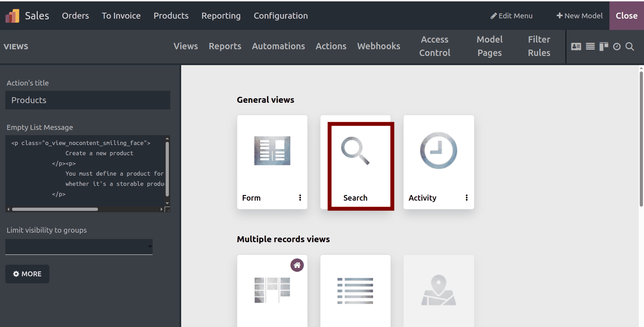Open the Products menu
The height and width of the screenshot is (327, 644).
click(171, 16)
